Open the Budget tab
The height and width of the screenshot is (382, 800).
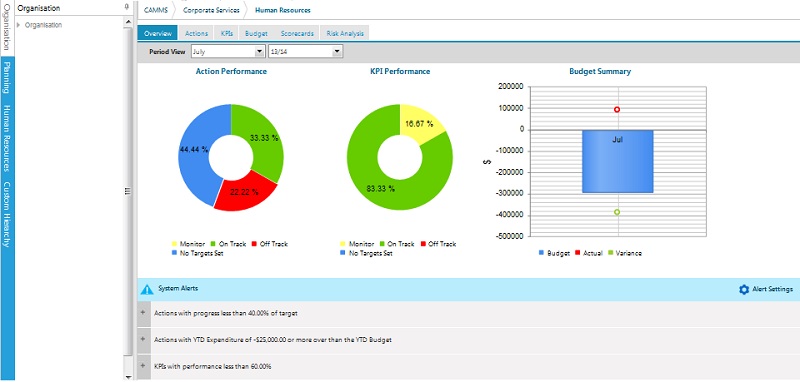[256, 33]
